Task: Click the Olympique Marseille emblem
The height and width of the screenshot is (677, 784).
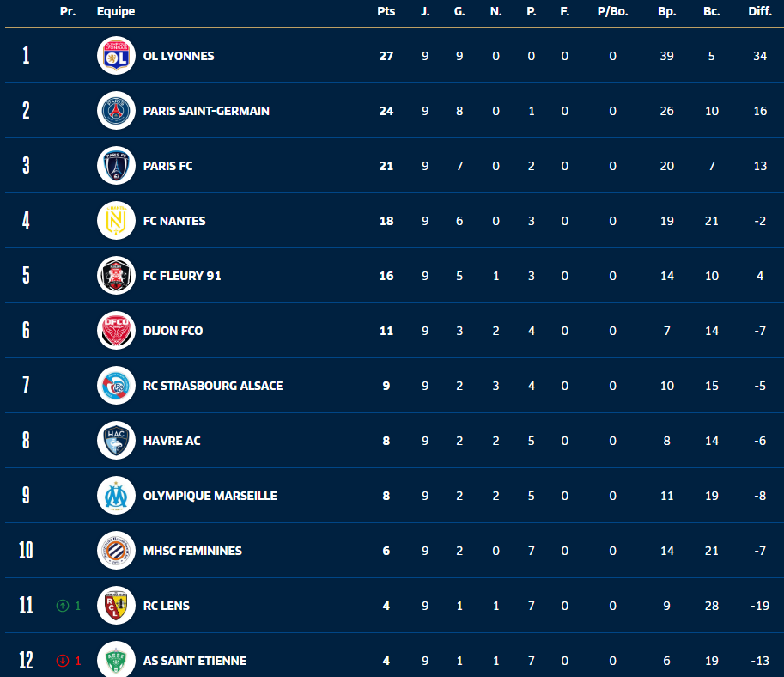Action: 116,496
